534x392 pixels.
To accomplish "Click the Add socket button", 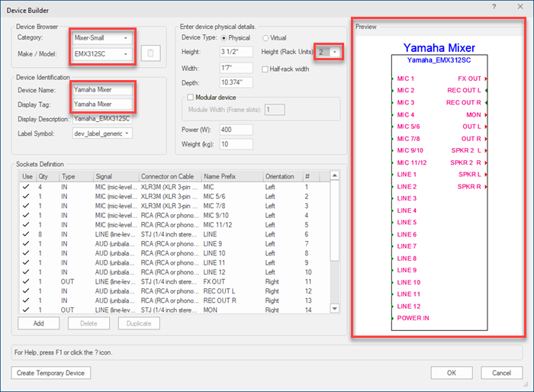I will click(38, 323).
